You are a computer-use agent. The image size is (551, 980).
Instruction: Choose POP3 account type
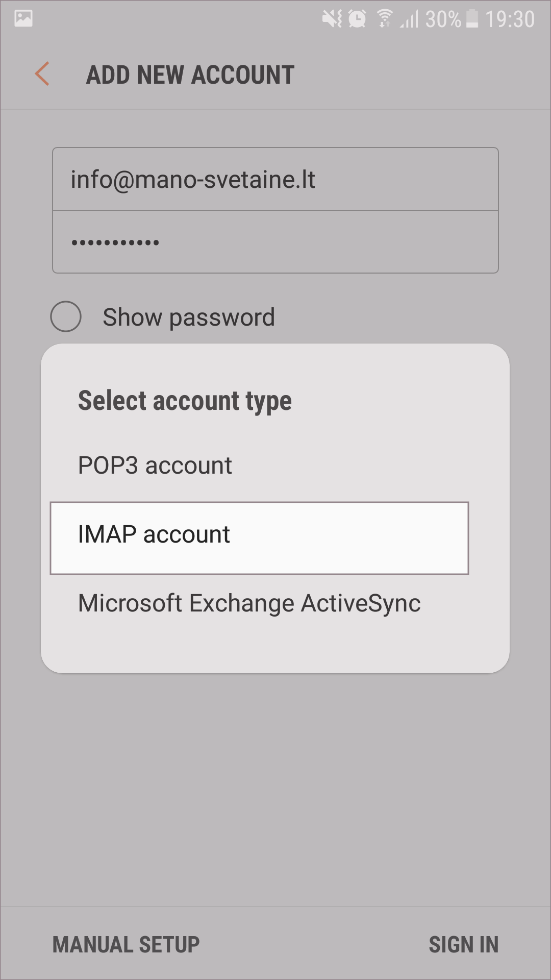(x=155, y=465)
